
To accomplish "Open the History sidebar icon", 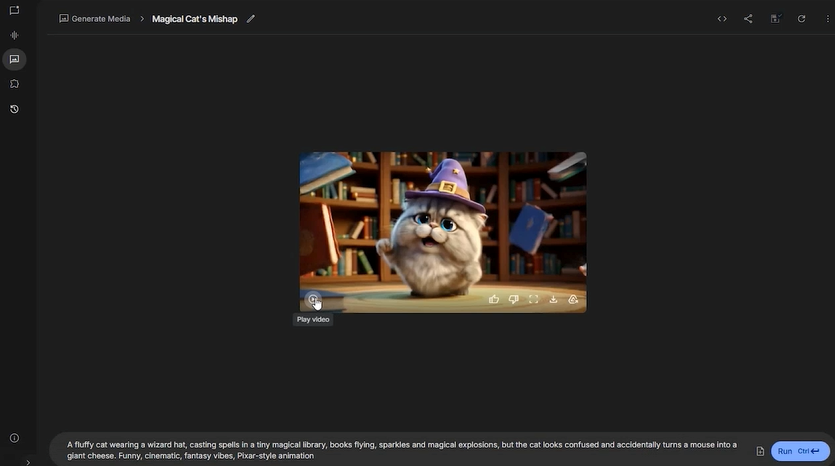I will click(14, 109).
